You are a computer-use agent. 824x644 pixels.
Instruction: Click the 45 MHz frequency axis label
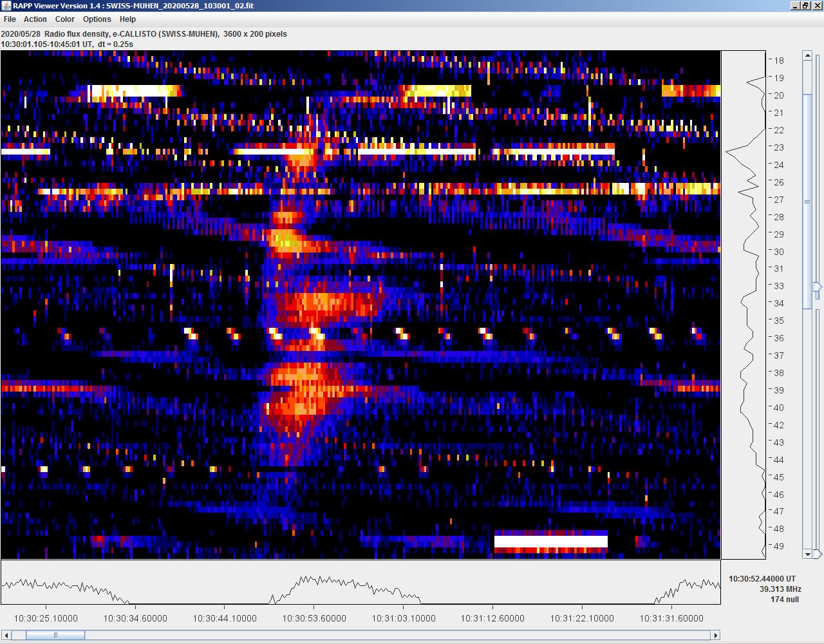click(779, 477)
